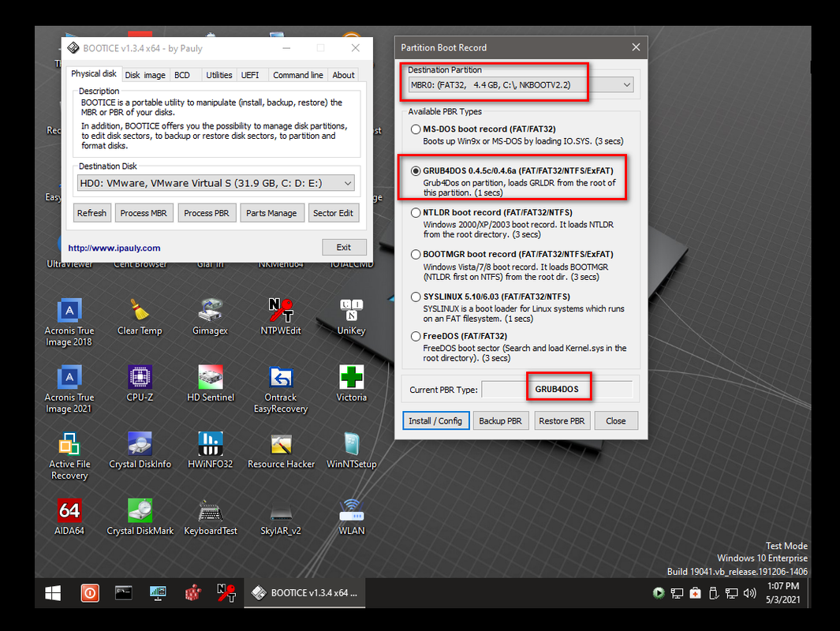Viewport: 840px width, 631px height.
Task: Click the Current PBR Type field
Action: pyautogui.click(x=557, y=390)
